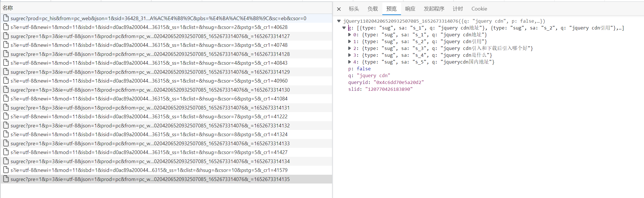Click file icon of csor=9 request row
The width and height of the screenshot is (644, 198).
(6, 152)
